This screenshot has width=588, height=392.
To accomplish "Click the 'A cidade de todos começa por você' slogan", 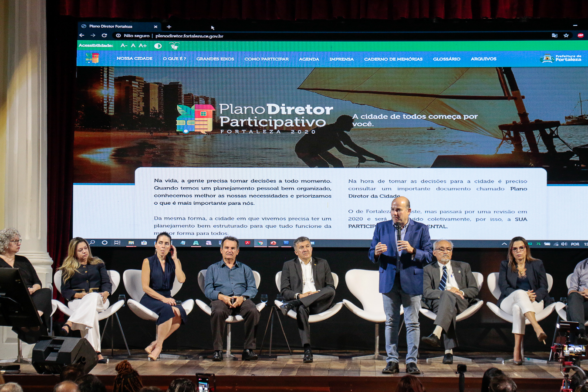I will tap(415, 120).
